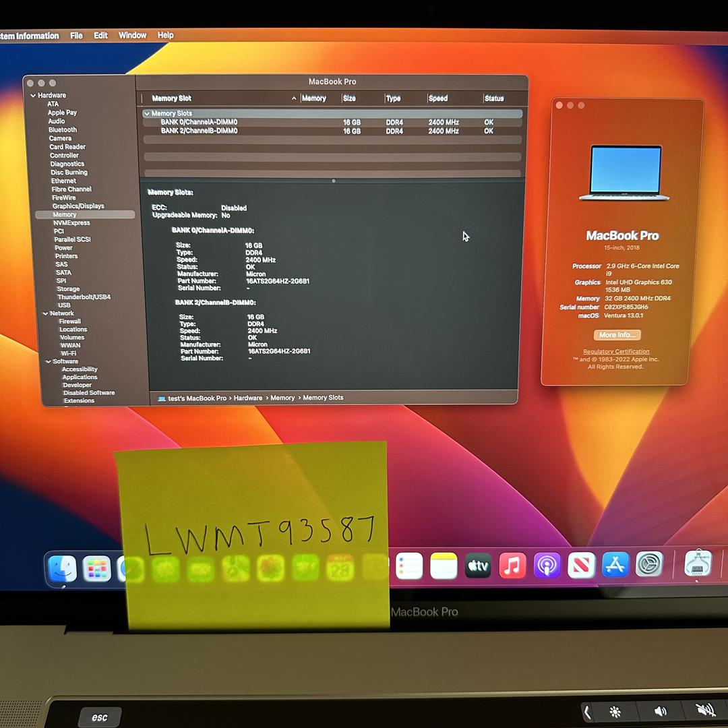Select Audio in the sidebar
The height and width of the screenshot is (728, 728).
tap(57, 121)
